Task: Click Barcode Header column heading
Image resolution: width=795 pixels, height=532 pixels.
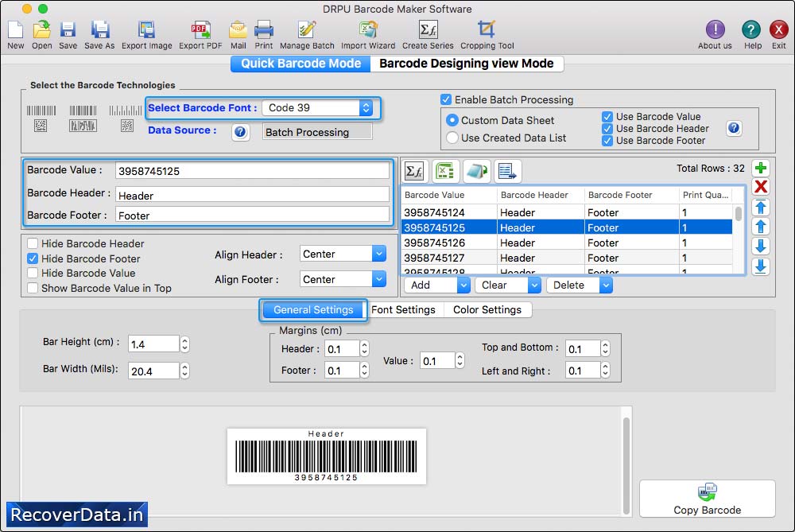Action: [534, 196]
